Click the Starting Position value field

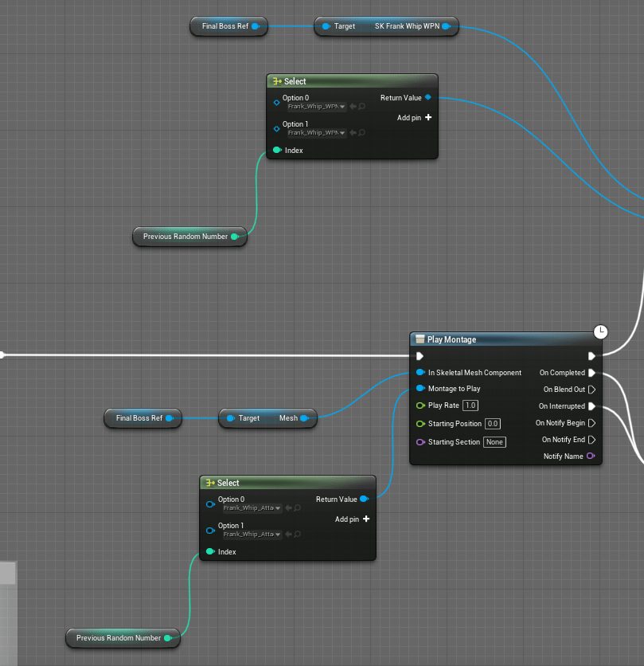(493, 424)
